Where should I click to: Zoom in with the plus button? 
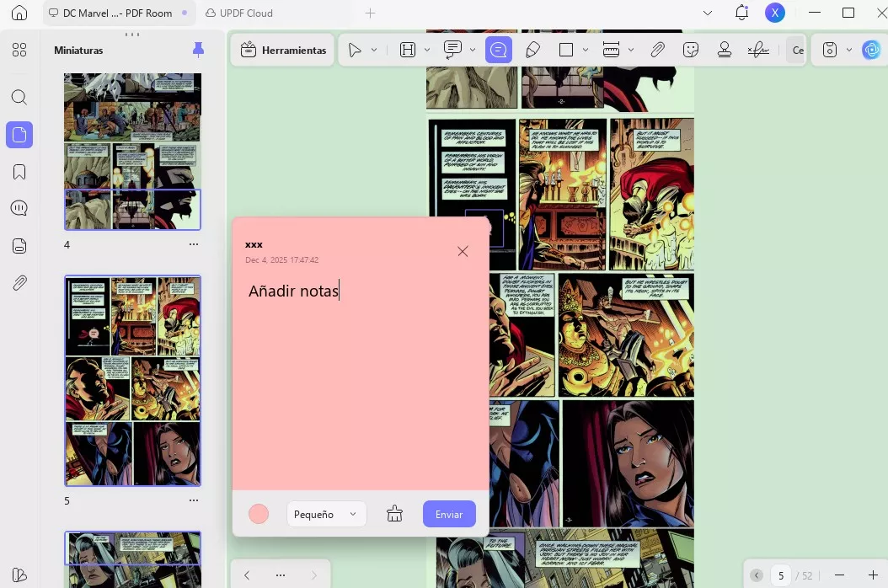(x=873, y=575)
